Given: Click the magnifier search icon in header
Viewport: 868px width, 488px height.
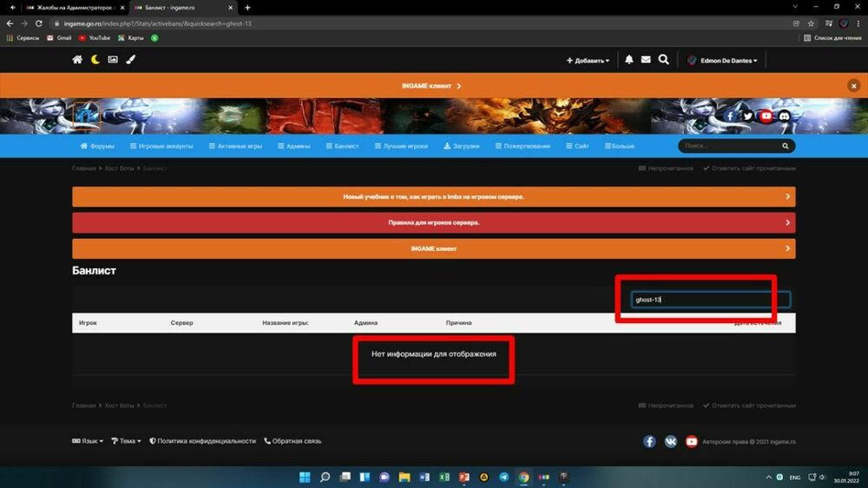Looking at the screenshot, I should click(x=664, y=60).
